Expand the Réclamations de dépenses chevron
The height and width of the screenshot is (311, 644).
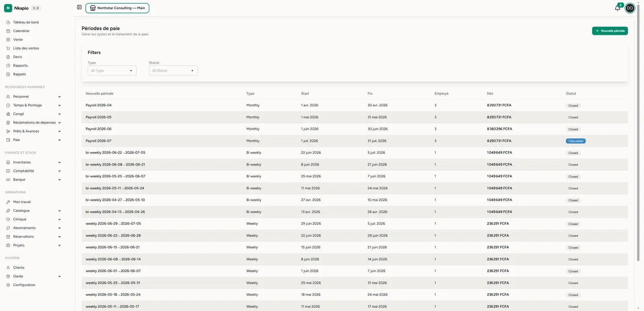pos(60,122)
